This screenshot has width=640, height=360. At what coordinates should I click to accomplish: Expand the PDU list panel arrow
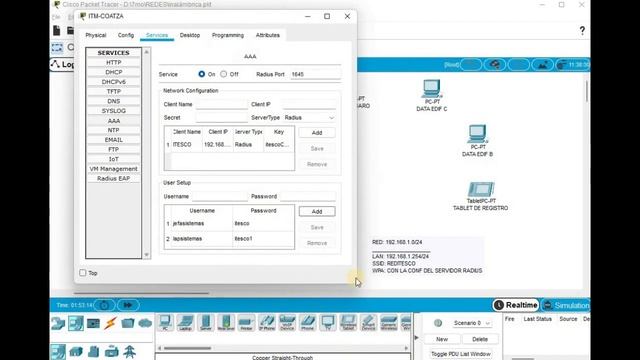point(416,338)
